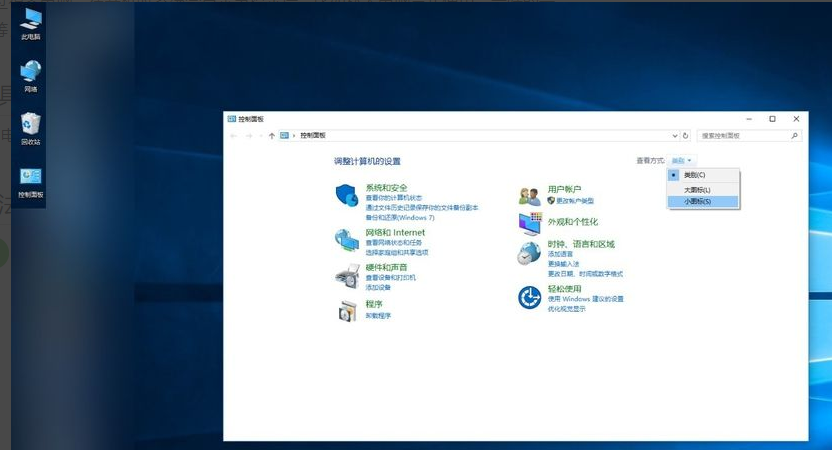Click the 网络和 Internet globe icon
The height and width of the screenshot is (450, 832).
click(x=346, y=240)
